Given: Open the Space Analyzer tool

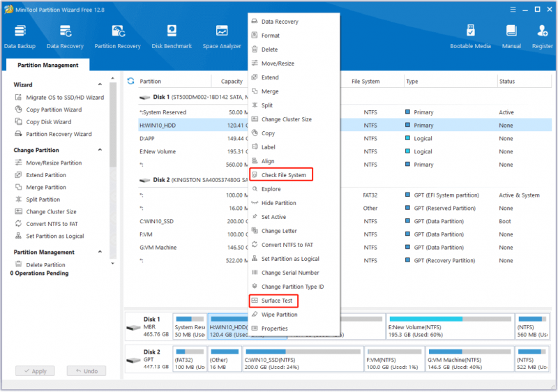Looking at the screenshot, I should (222, 36).
